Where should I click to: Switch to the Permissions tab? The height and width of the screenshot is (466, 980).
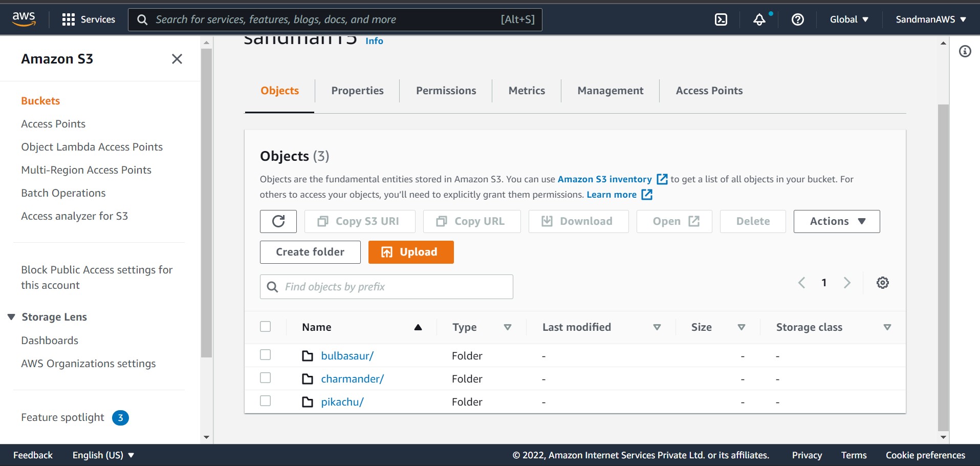(446, 91)
